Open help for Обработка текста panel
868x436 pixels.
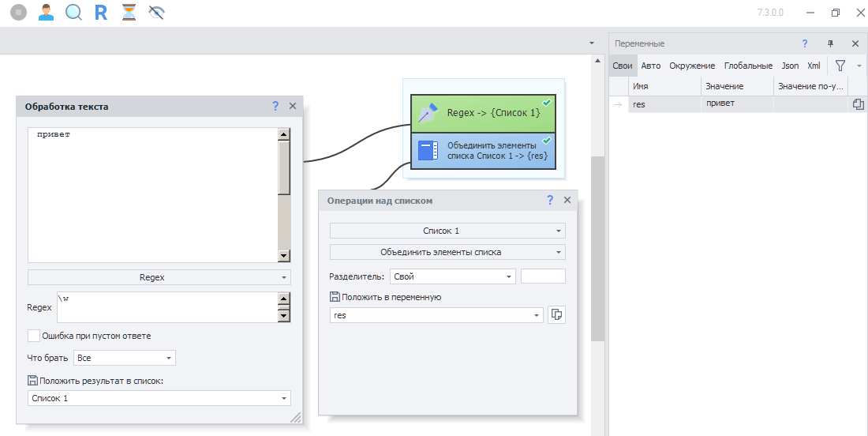(275, 106)
